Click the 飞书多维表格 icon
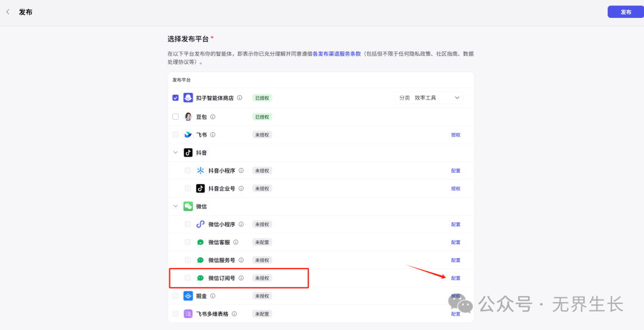644x330 pixels. 188,313
